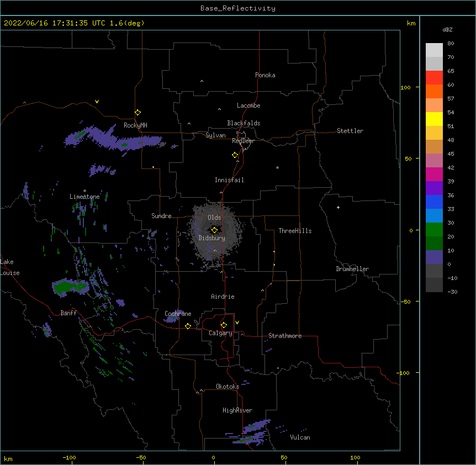This screenshot has height=465, width=476.
Task: Click the Vulcan town label
Action: point(300,437)
